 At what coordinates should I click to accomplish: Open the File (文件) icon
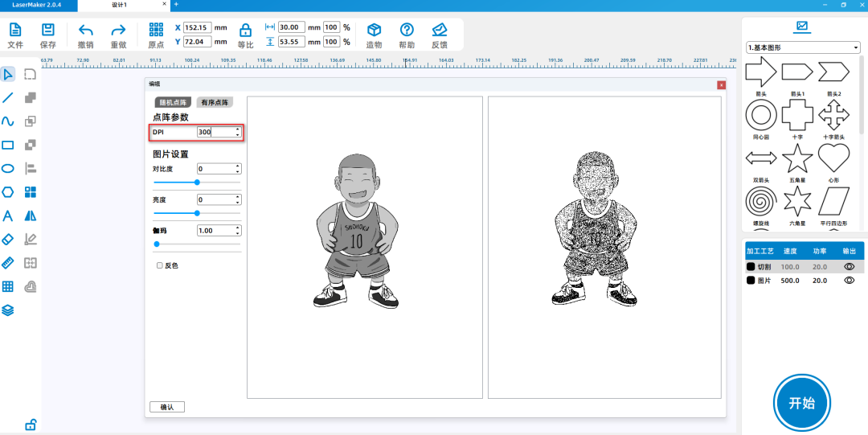click(15, 30)
